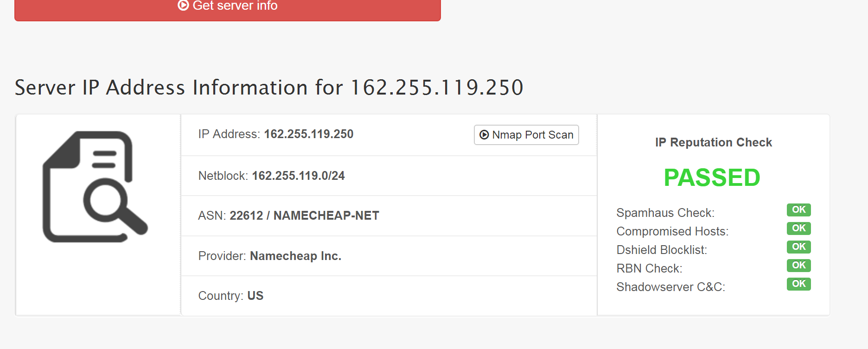The height and width of the screenshot is (349, 868).
Task: Click the Server IP Address Information heading
Action: [269, 88]
